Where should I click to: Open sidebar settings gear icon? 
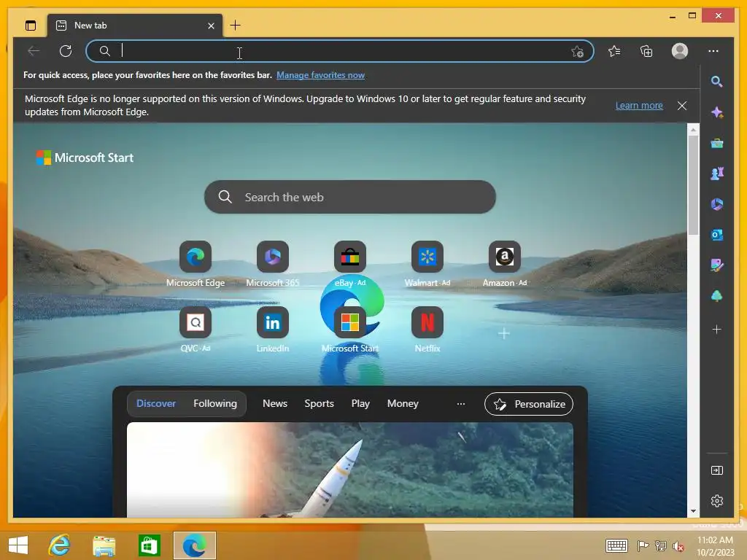tap(717, 501)
